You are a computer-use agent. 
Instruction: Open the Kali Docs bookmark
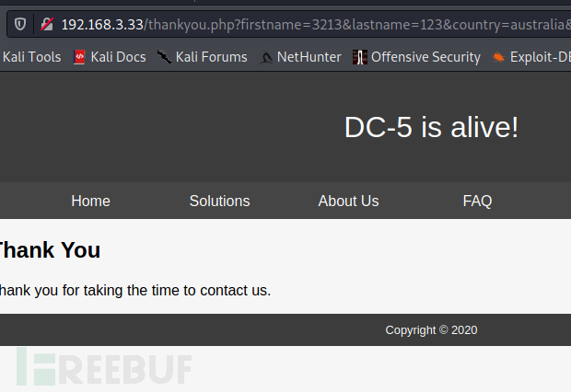(110, 57)
